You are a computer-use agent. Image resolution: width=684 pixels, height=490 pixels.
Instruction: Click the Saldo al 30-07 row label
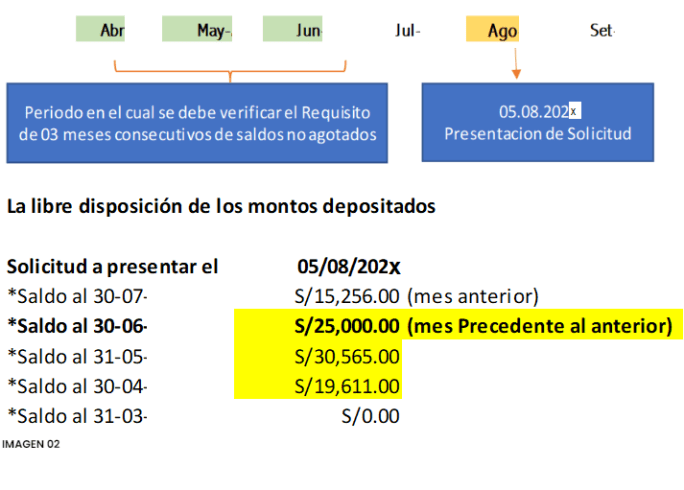(78, 296)
